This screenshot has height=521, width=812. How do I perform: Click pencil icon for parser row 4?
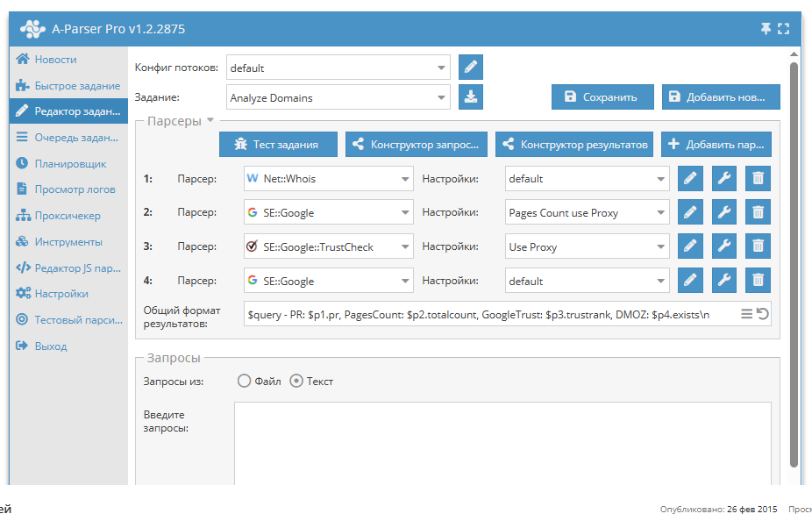pos(690,280)
